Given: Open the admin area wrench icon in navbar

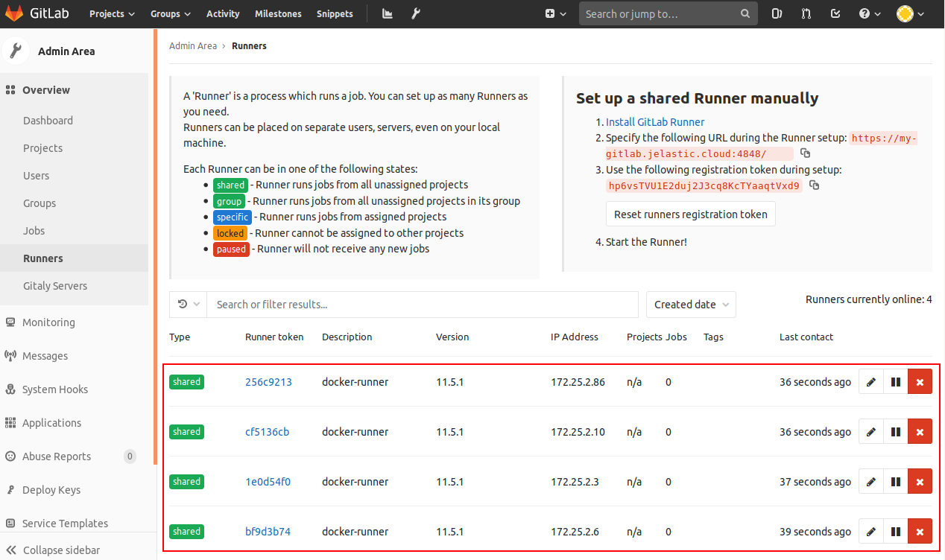Looking at the screenshot, I should click(x=416, y=13).
